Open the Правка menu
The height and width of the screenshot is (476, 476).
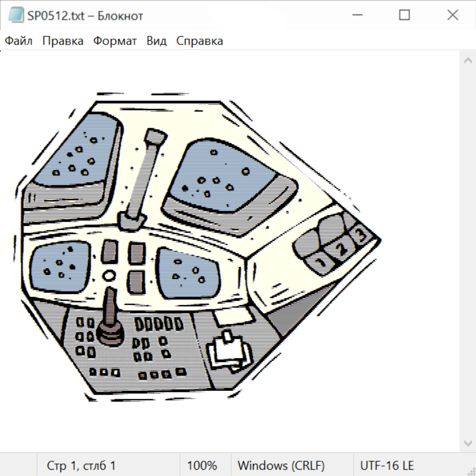pos(62,41)
